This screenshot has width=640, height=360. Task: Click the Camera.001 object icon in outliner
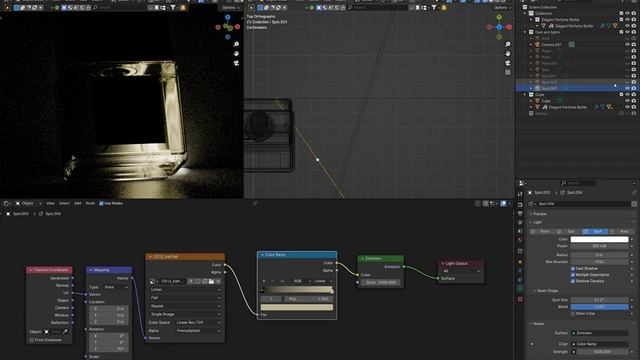point(538,44)
